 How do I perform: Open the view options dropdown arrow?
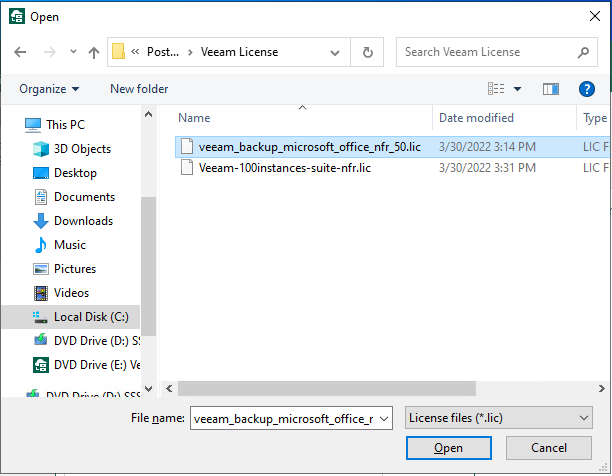(x=517, y=89)
